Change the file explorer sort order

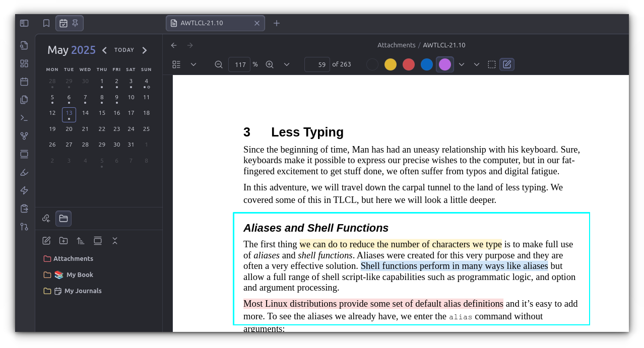(x=81, y=241)
